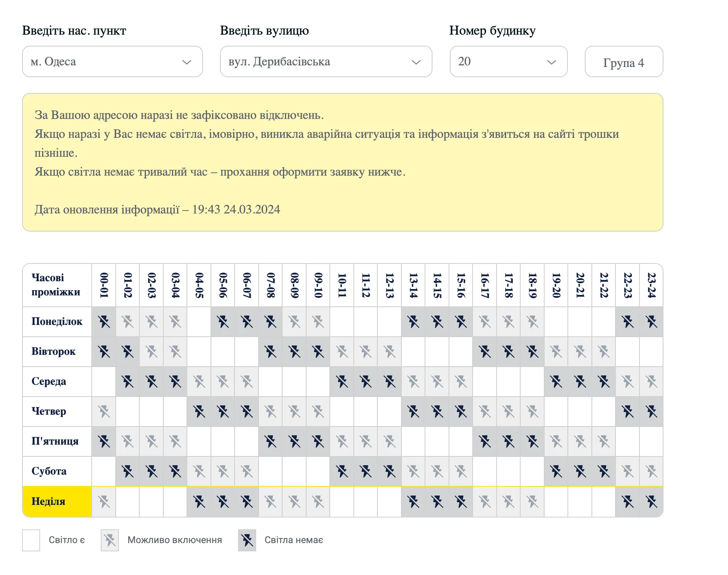Click the Понеділок row label
The image size is (728, 575).
(x=57, y=322)
